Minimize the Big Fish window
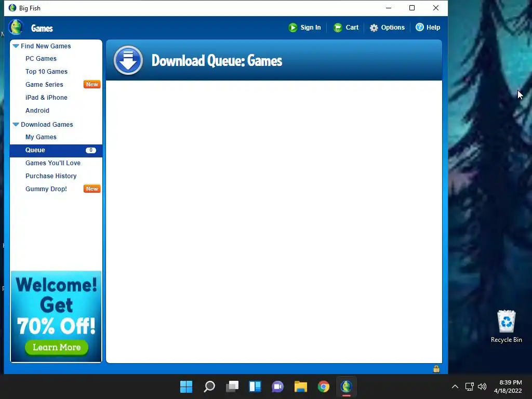The image size is (532, 399). click(x=389, y=8)
